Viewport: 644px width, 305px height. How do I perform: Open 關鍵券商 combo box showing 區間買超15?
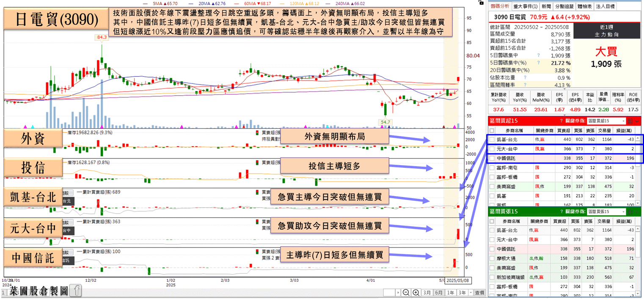606,122
